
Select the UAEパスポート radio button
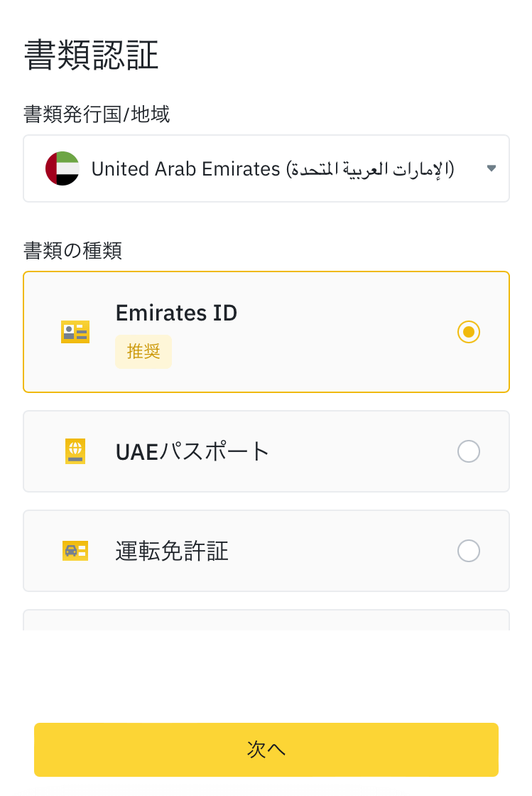coord(468,451)
